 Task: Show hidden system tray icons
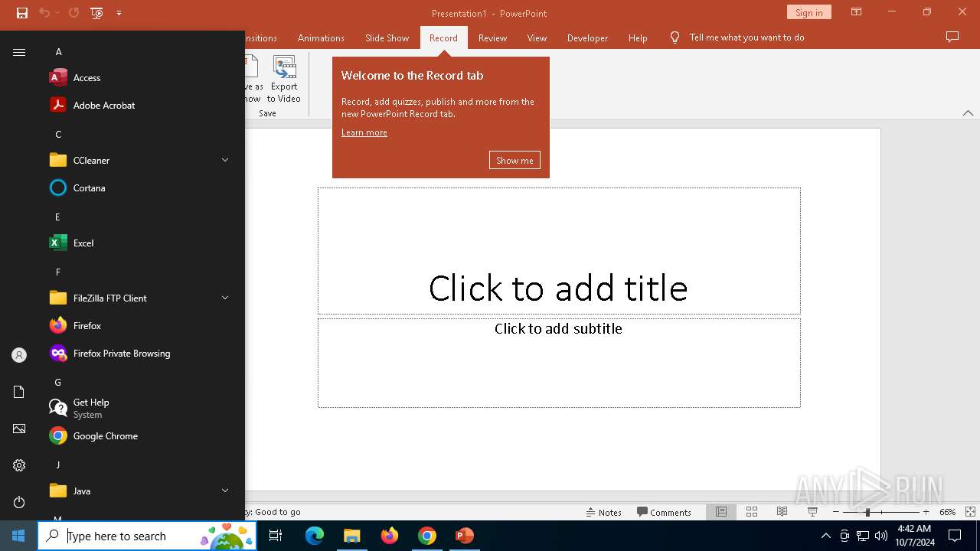click(825, 536)
